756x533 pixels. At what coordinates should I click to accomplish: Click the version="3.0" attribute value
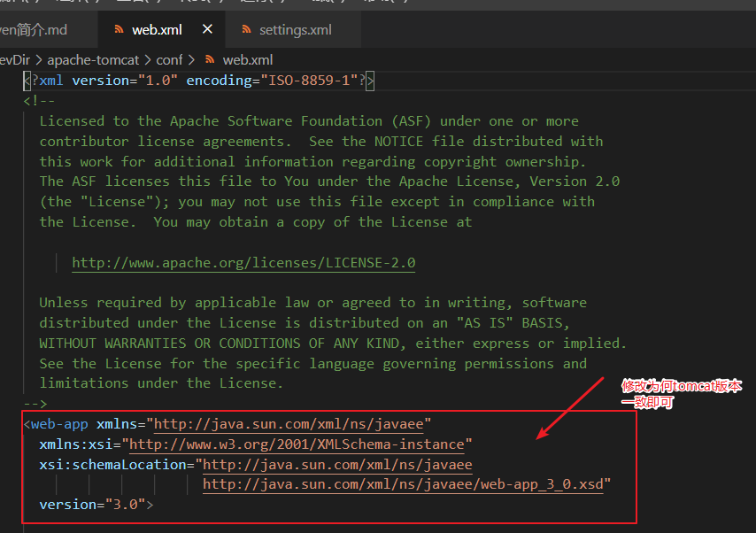(x=126, y=505)
